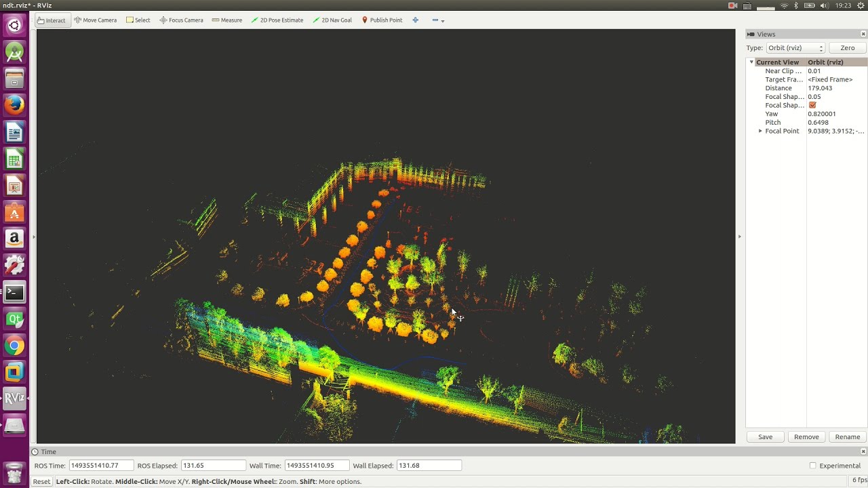
Task: Click the Yaw value 0.820001
Action: tap(821, 114)
